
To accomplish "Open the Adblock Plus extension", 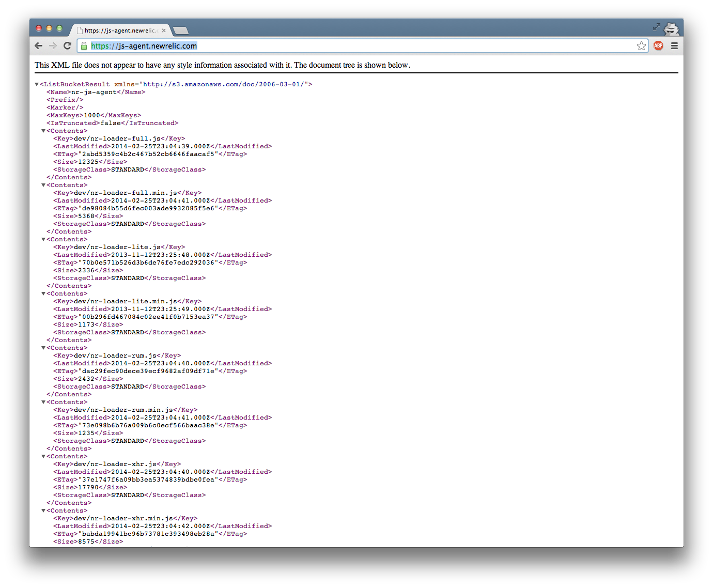I will 658,46.
